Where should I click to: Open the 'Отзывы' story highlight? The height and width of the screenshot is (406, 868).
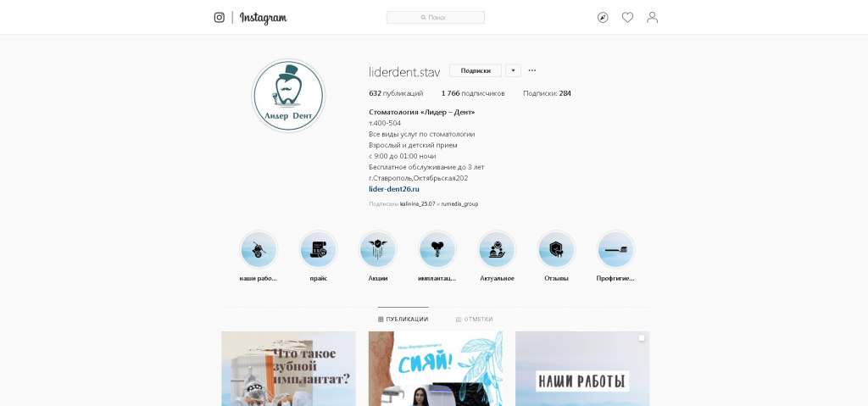click(556, 250)
